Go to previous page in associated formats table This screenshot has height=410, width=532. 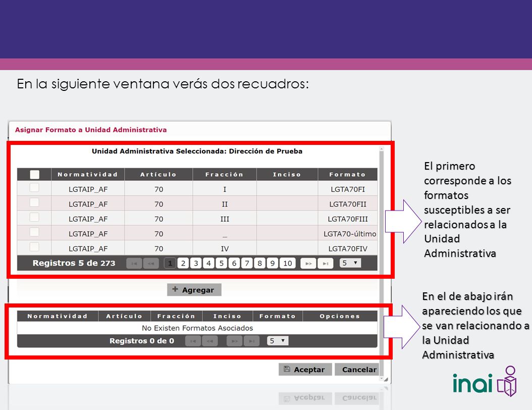coord(210,341)
